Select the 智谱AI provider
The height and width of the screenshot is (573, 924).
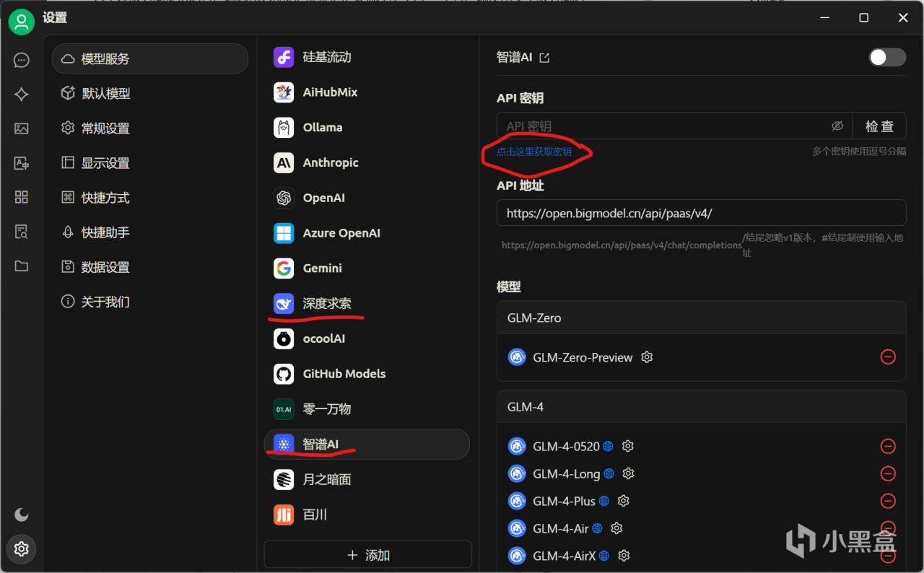point(367,444)
